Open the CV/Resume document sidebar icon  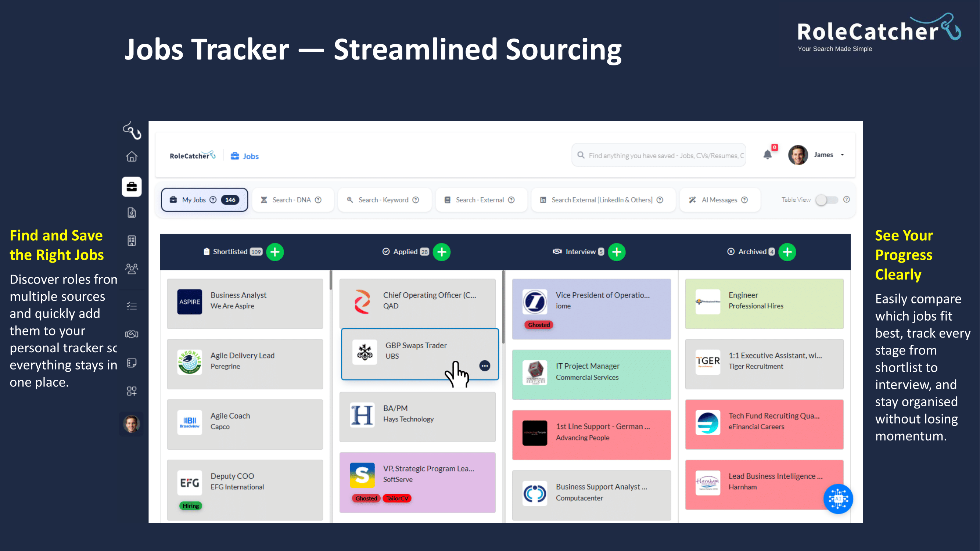coord(132,213)
